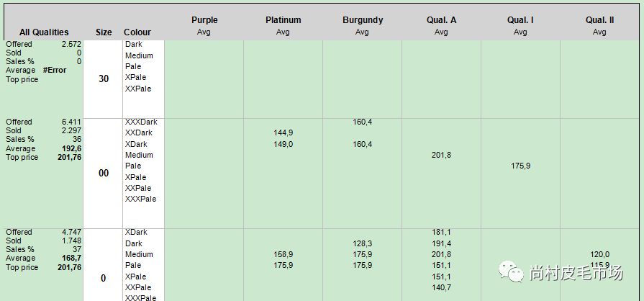644x301 pixels.
Task: Click the Qual. I column header
Action: (x=520, y=20)
